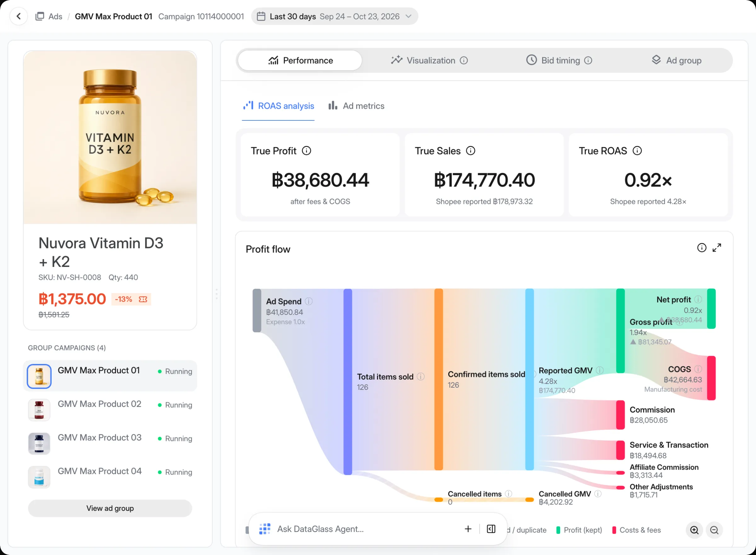Toggle the side panel icon in agent bar
Image resolution: width=756 pixels, height=555 pixels.
pyautogui.click(x=491, y=529)
